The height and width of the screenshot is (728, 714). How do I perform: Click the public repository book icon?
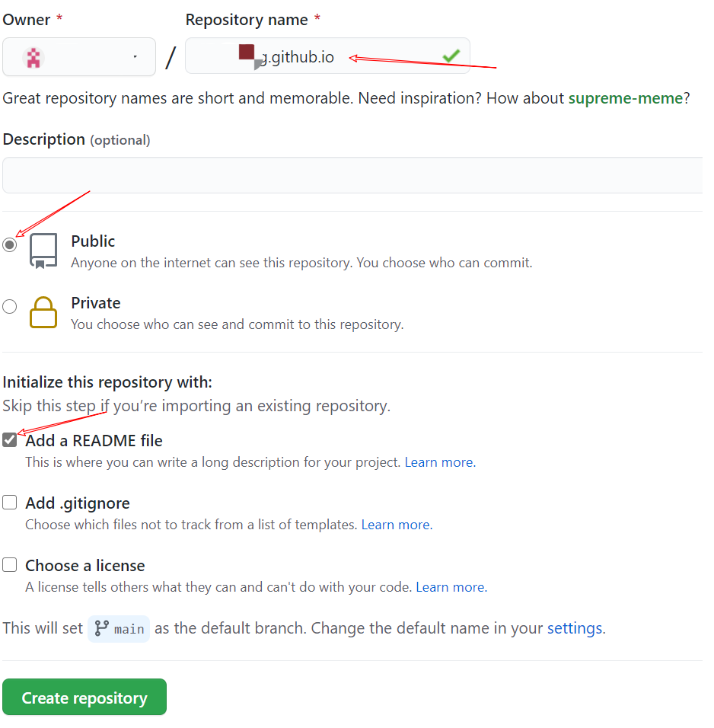(x=43, y=251)
